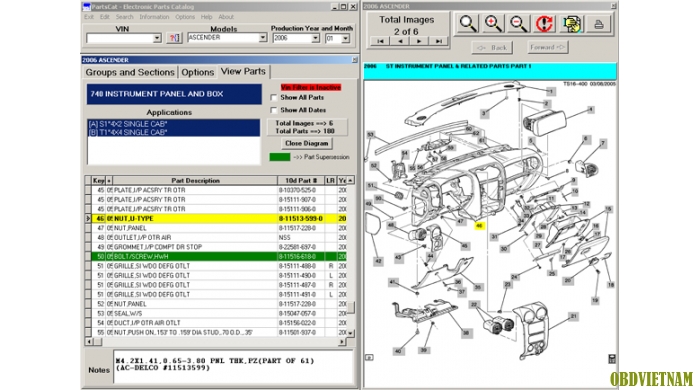Viewport: 700px width, 390px height.
Task: Open the production year dropdown 2006
Action: 315,38
